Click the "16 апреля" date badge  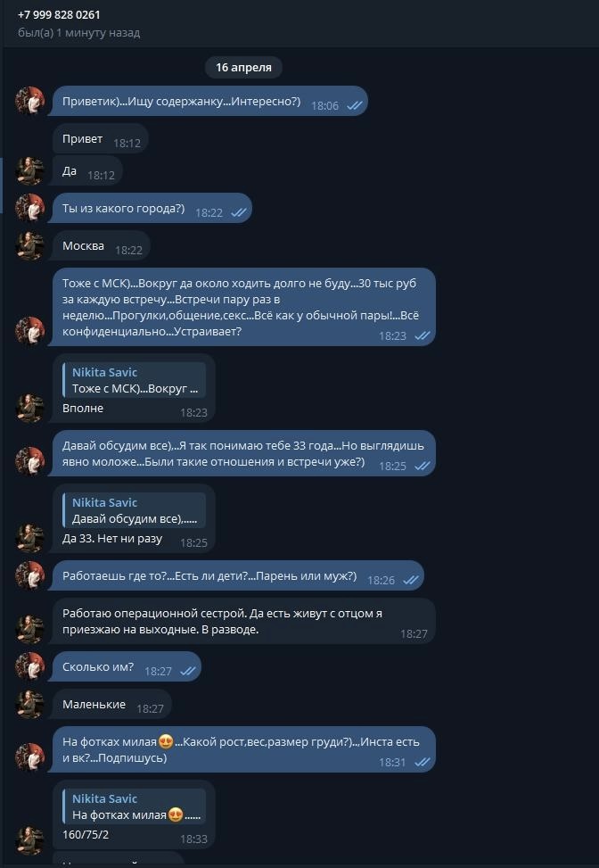point(244,67)
